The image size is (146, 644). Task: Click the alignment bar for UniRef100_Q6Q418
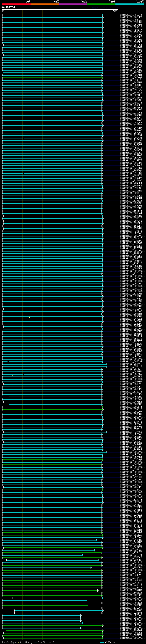click(55, 364)
